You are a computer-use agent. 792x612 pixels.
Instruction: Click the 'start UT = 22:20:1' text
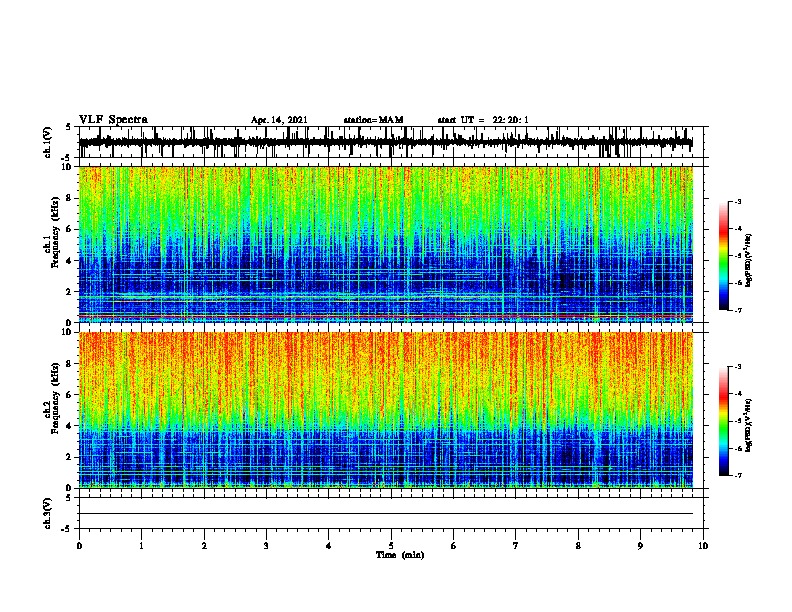pos(483,120)
